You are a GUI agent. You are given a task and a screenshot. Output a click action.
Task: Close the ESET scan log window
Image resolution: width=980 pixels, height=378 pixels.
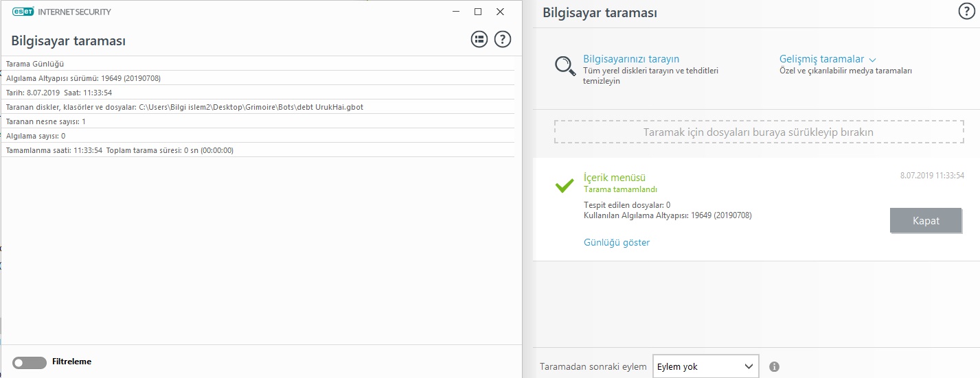coord(501,12)
